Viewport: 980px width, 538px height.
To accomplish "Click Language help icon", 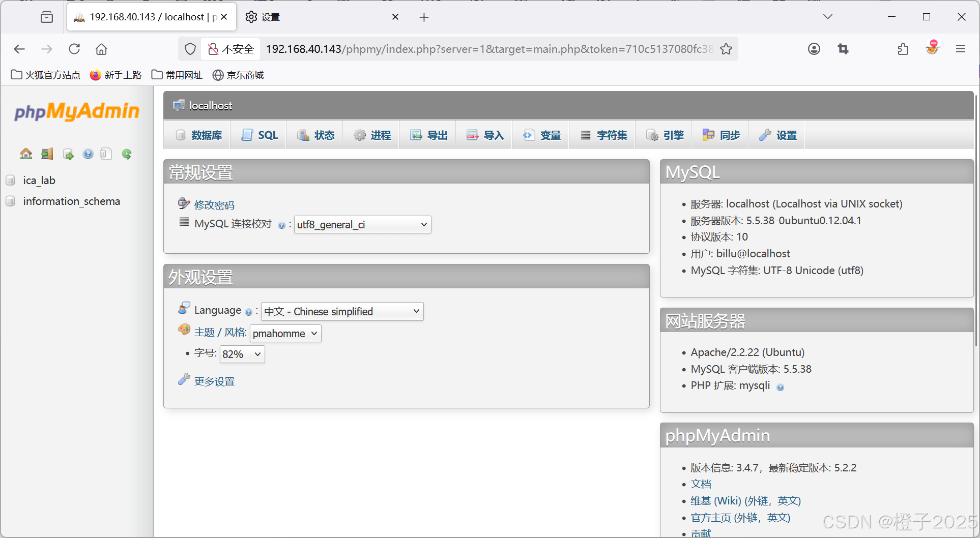I will pos(248,312).
